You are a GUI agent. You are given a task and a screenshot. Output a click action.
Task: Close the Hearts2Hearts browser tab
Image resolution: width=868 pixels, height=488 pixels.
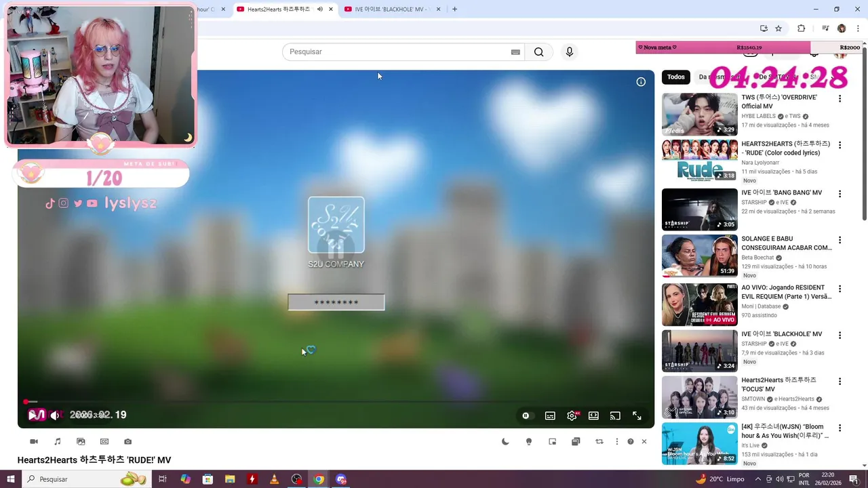[331, 9]
